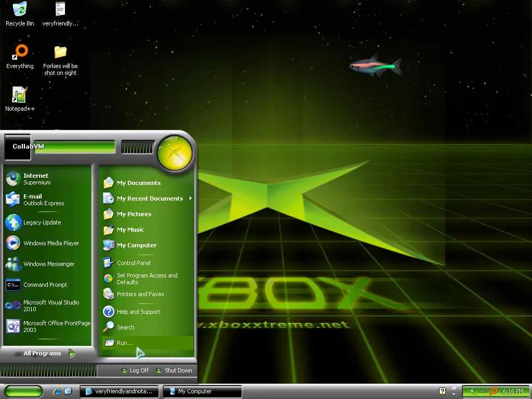532x399 pixels.
Task: Open Legacy Update from Start menu
Action: (47, 222)
